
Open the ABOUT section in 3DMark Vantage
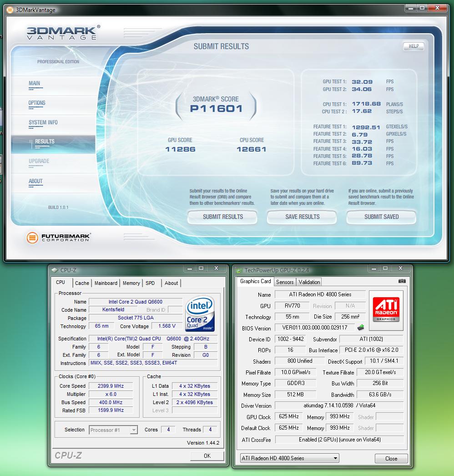35,181
